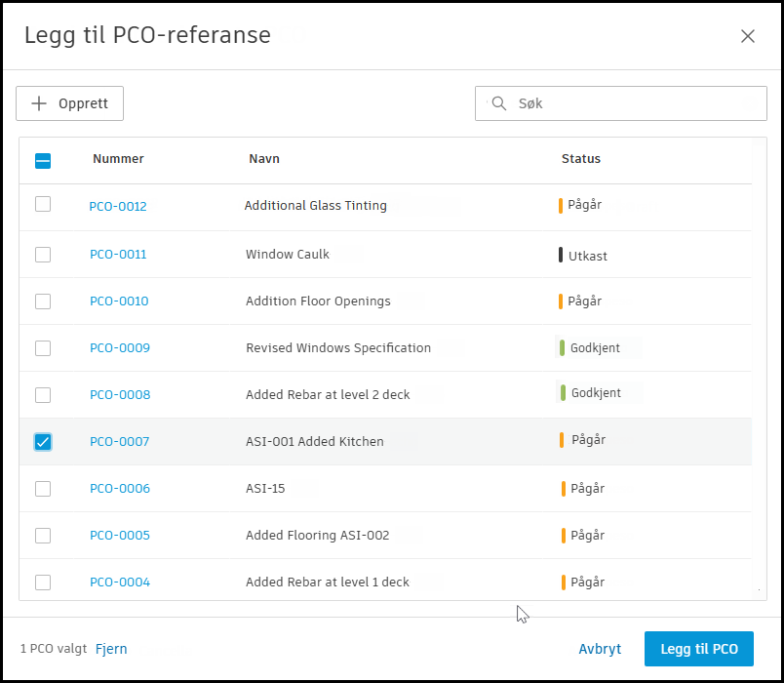Click Fjern to clear the selection
Screen dimensions: 784x683
click(x=111, y=649)
